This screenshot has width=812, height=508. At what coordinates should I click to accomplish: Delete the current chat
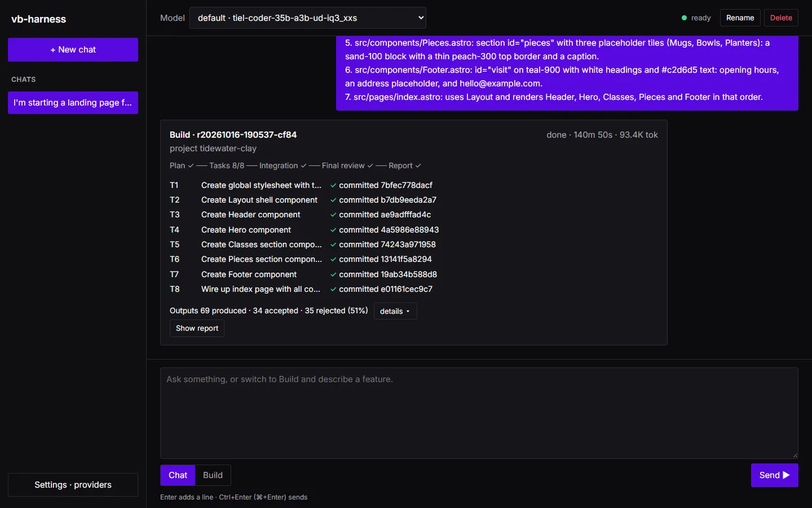point(781,18)
